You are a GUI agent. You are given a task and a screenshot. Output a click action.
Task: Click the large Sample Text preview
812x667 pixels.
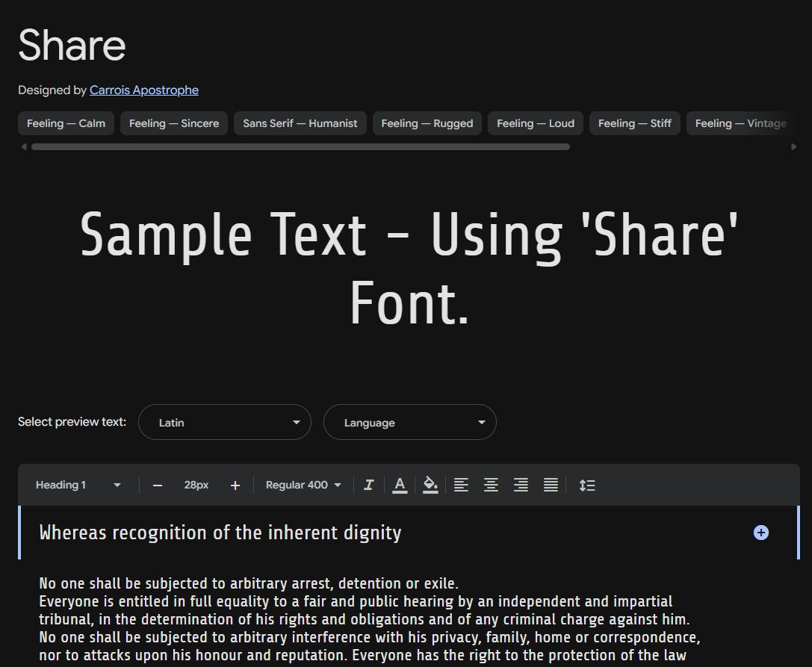409,267
